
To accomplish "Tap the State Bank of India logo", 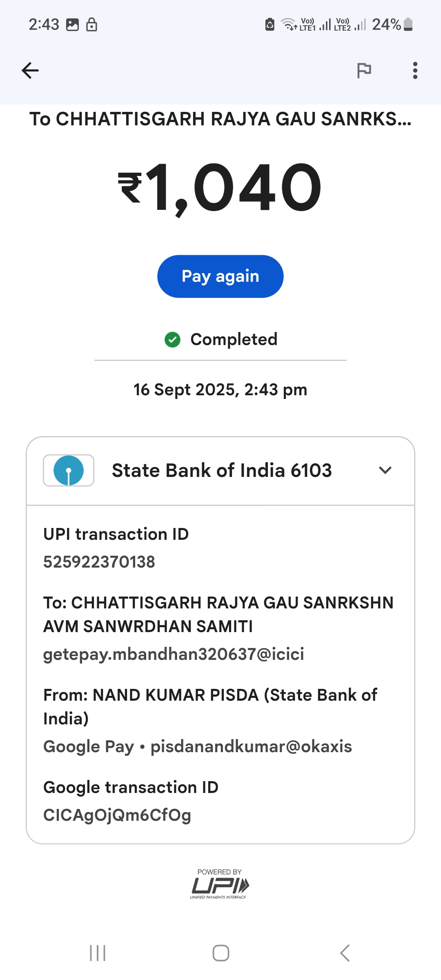I will [69, 470].
